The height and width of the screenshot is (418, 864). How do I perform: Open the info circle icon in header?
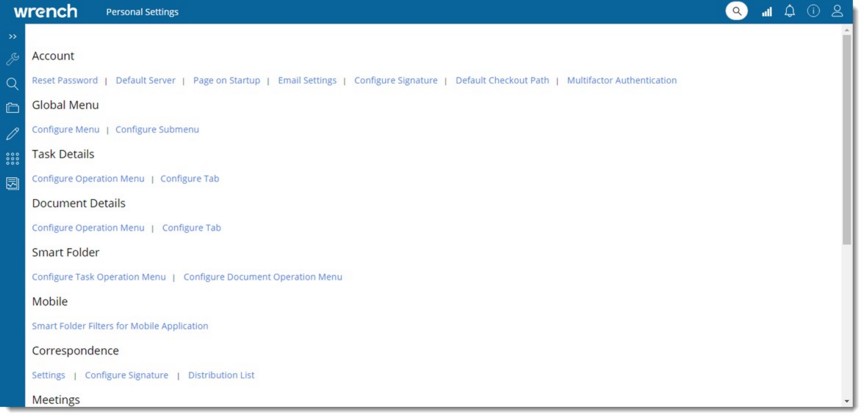(814, 11)
